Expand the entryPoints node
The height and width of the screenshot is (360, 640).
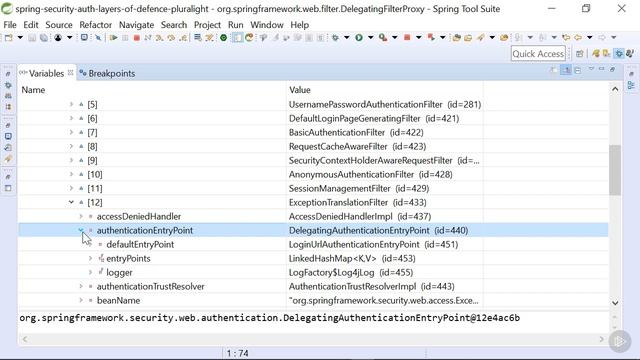(90, 258)
